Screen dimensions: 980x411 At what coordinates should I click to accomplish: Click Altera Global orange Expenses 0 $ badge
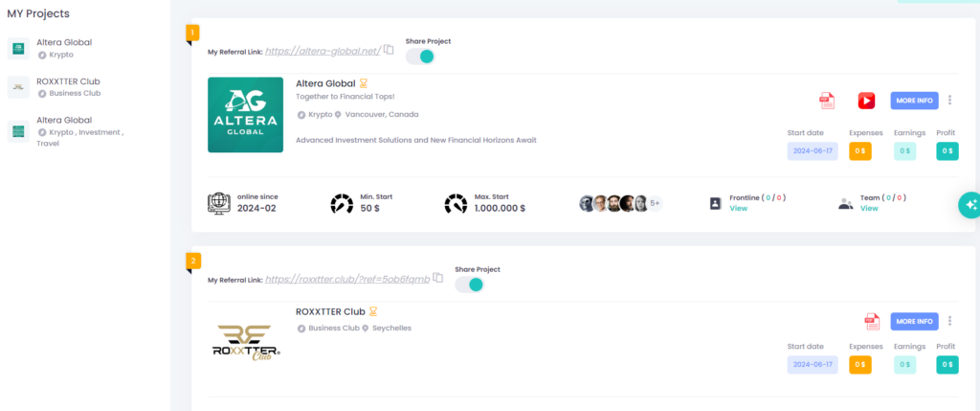coord(860,150)
